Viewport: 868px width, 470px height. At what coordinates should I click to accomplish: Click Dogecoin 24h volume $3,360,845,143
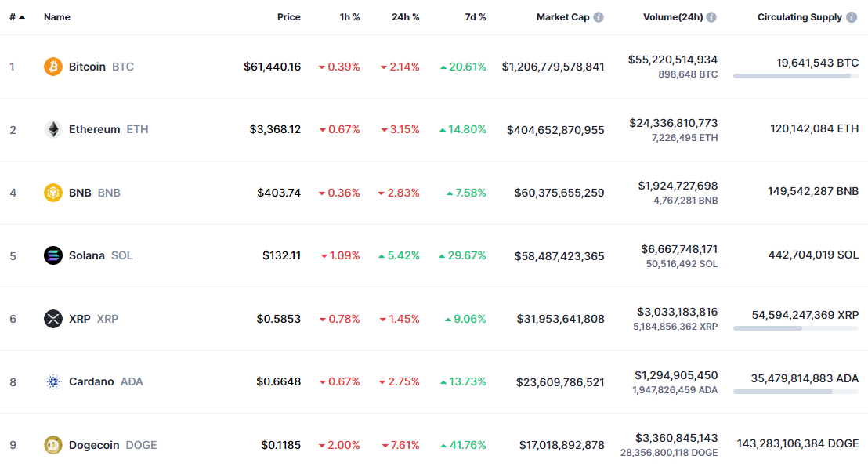(677, 438)
